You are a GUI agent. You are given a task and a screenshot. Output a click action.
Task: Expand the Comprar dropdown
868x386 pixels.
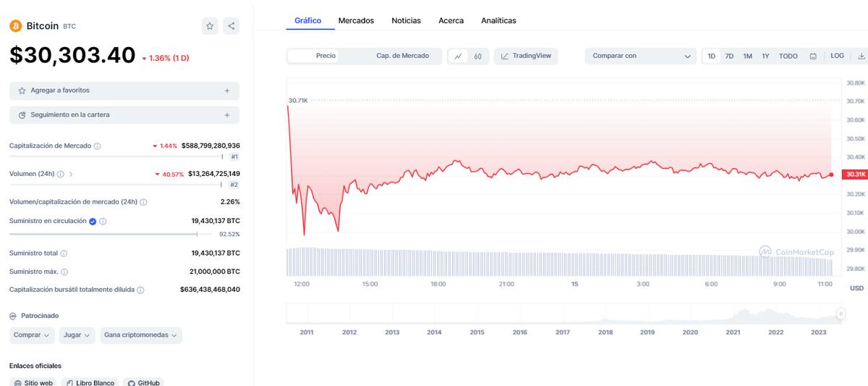tap(32, 335)
